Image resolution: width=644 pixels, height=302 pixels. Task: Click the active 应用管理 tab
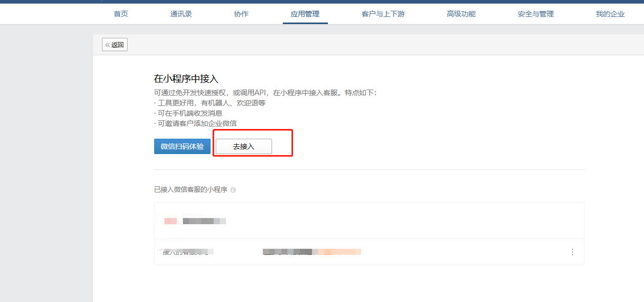(305, 14)
